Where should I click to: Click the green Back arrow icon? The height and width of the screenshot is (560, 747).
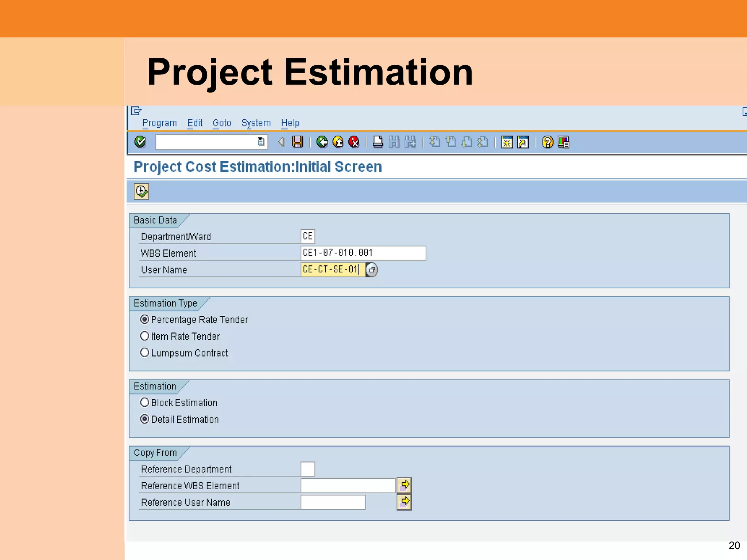tap(322, 142)
